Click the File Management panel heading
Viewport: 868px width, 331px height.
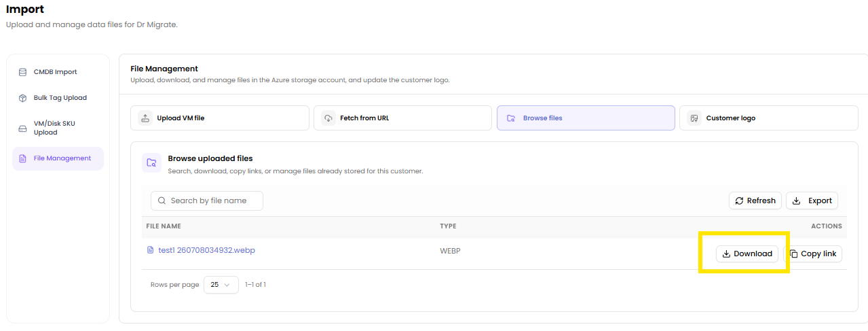[x=164, y=69]
